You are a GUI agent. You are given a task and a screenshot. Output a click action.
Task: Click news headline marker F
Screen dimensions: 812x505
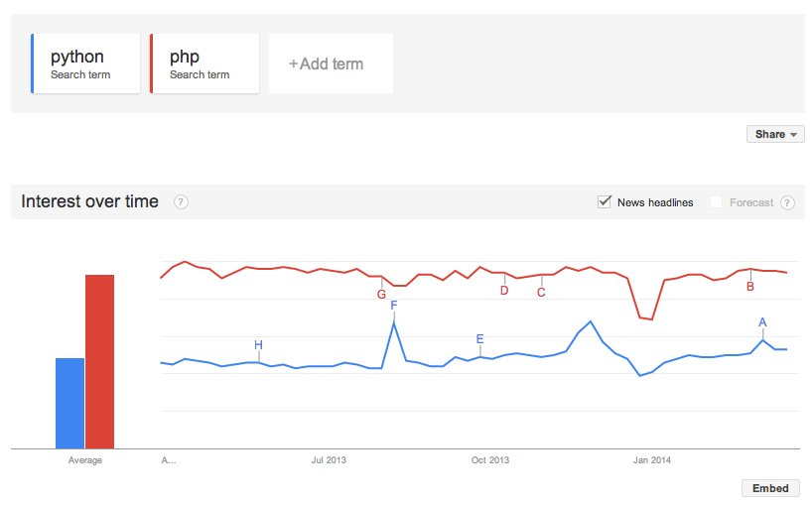click(394, 306)
